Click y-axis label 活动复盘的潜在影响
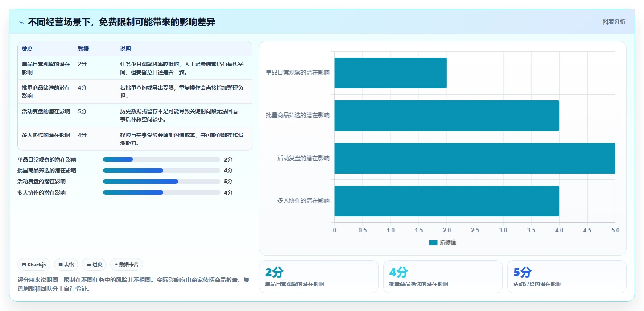 303,158
